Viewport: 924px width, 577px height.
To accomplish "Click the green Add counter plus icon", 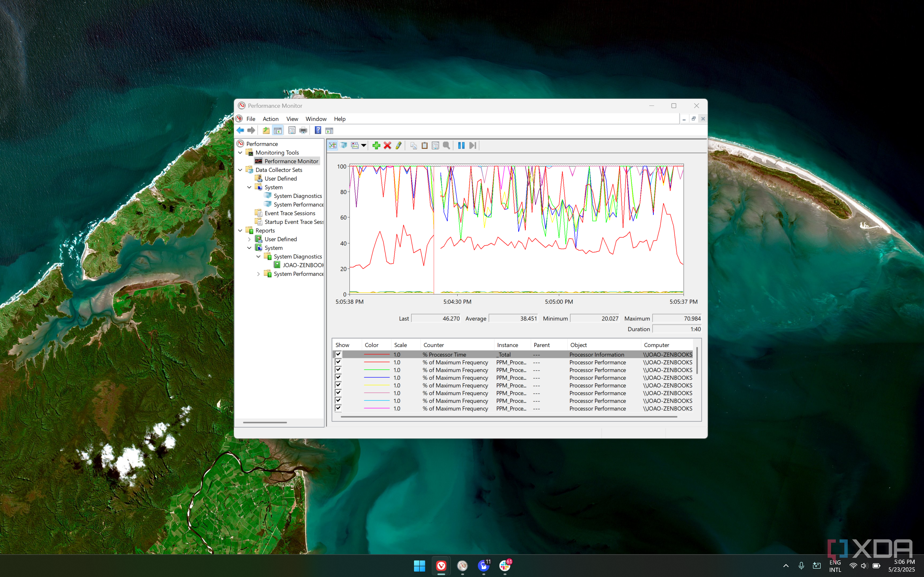I will coord(376,145).
